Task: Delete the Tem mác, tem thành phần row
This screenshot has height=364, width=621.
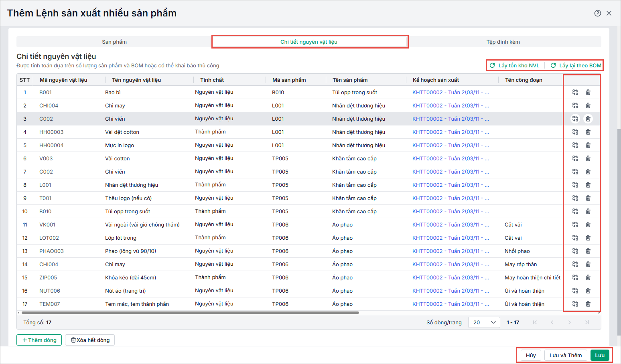Action: click(588, 304)
